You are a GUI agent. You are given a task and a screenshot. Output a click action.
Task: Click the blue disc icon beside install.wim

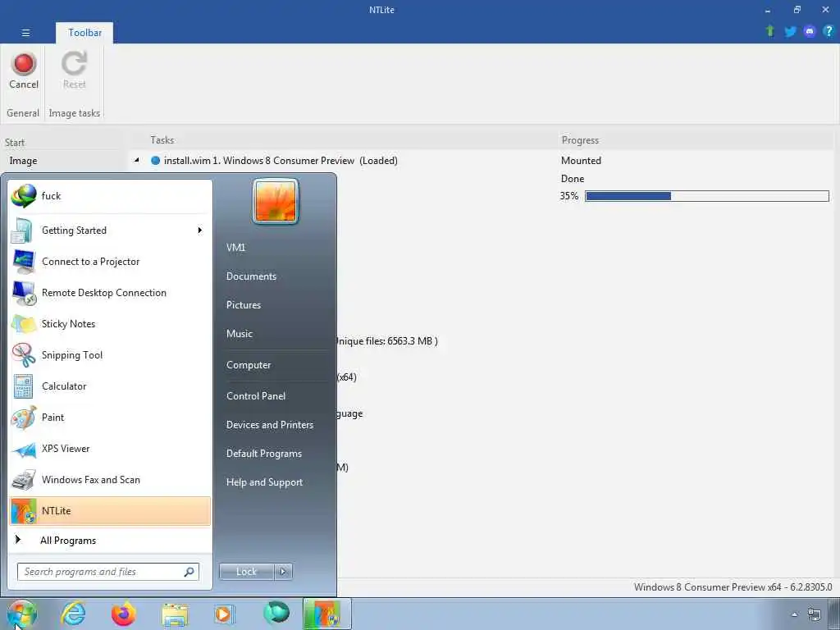pyautogui.click(x=155, y=160)
